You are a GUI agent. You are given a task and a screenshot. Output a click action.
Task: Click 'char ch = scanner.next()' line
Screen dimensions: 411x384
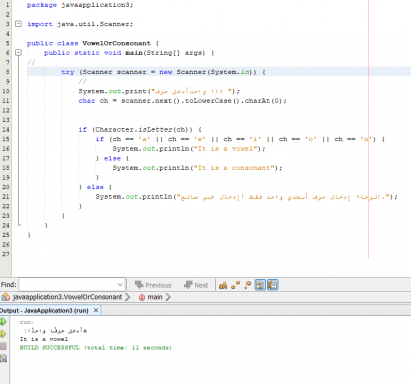183,101
